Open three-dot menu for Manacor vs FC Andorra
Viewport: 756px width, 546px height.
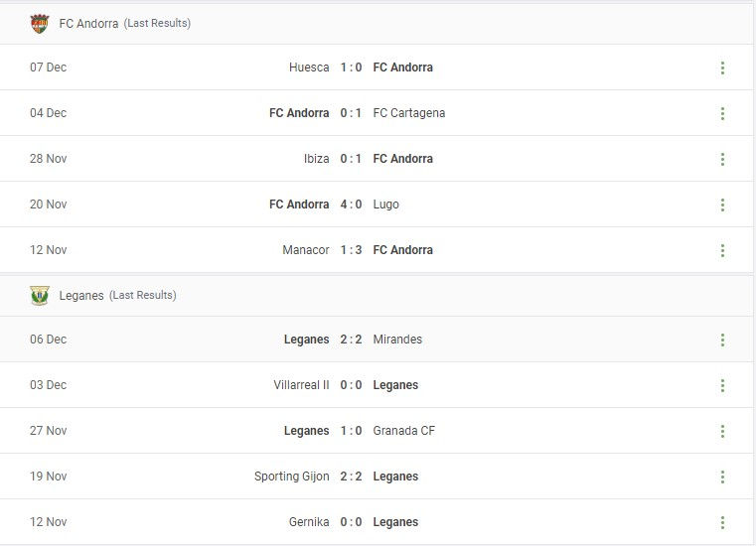pyautogui.click(x=722, y=250)
